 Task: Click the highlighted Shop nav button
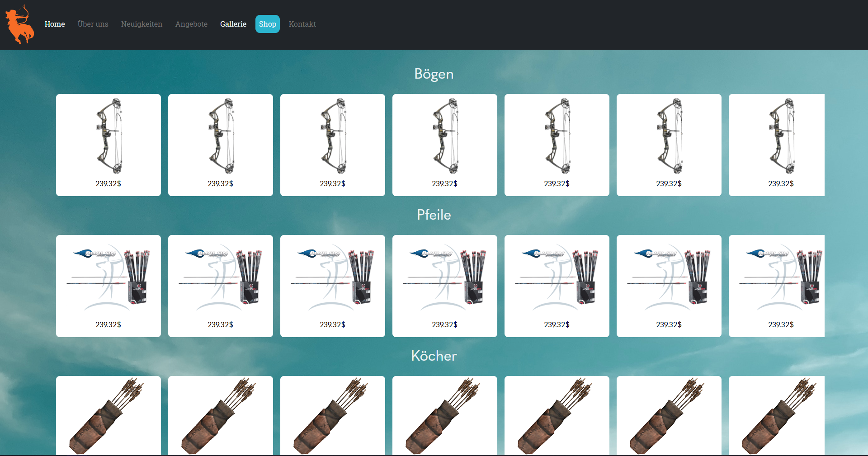tap(268, 24)
